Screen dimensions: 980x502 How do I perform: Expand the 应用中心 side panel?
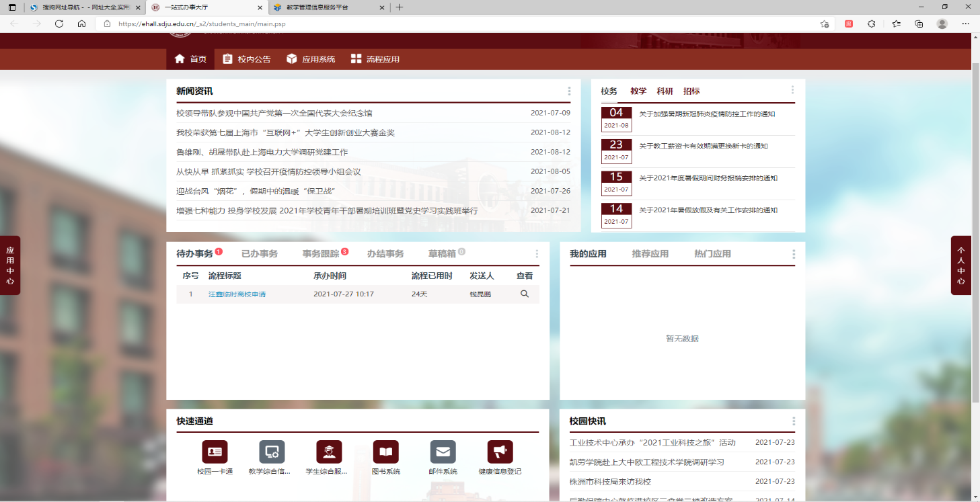click(x=10, y=265)
